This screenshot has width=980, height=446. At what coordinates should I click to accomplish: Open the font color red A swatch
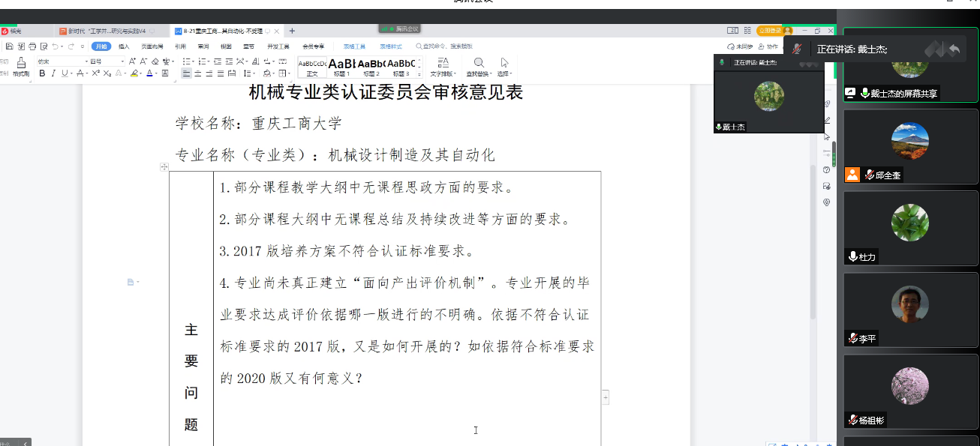point(150,73)
